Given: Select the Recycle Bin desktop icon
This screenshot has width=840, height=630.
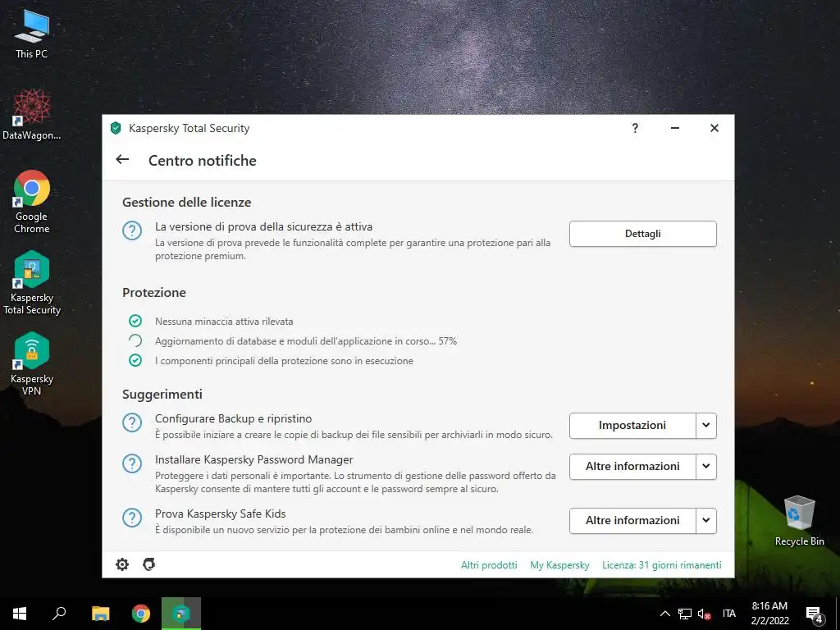Looking at the screenshot, I should click(x=799, y=521).
